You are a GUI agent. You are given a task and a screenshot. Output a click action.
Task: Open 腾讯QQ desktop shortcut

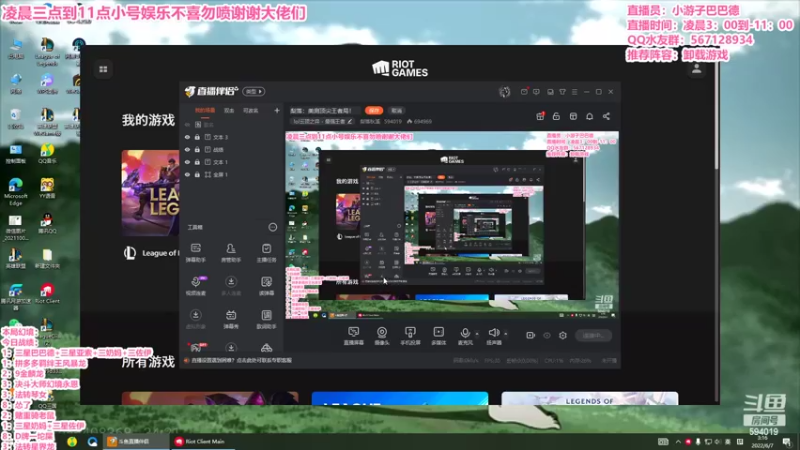tap(47, 223)
